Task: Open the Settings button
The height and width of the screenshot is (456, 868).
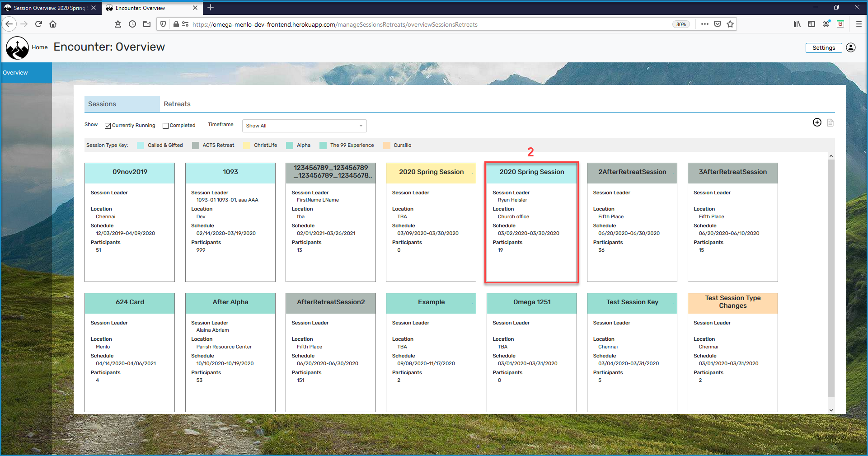Action: pyautogui.click(x=824, y=48)
